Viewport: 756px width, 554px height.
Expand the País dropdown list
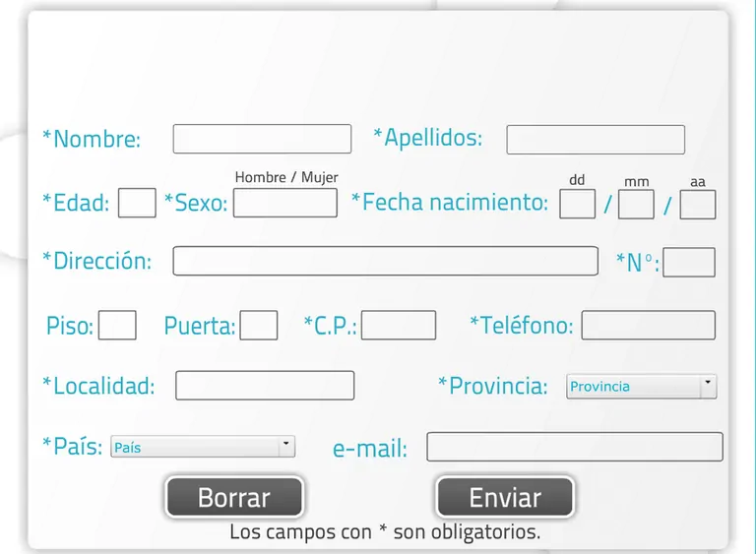(202, 447)
